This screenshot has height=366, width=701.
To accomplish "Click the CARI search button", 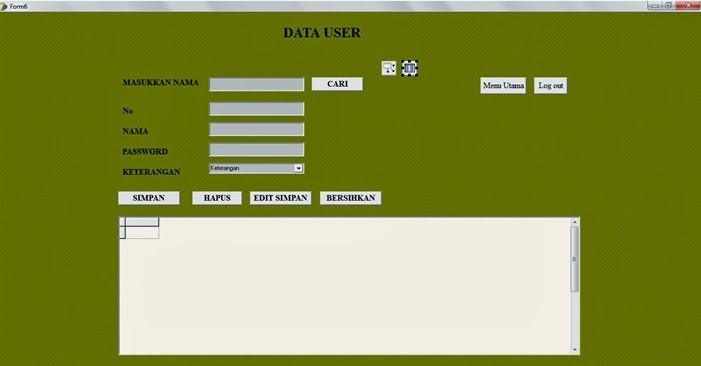I will [337, 84].
